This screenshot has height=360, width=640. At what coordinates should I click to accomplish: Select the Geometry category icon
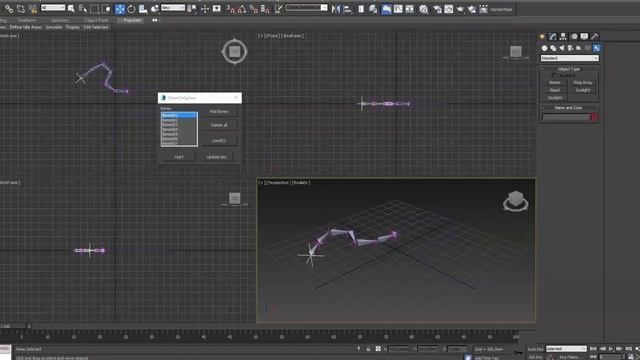coord(544,48)
